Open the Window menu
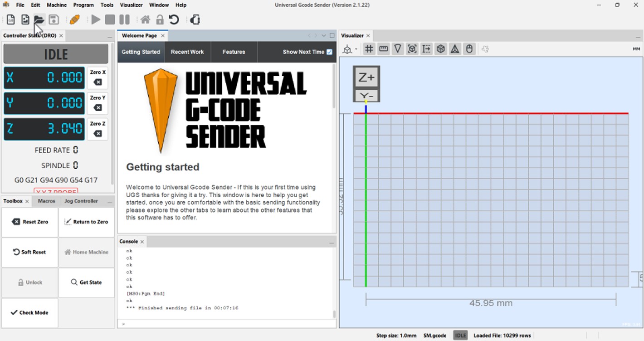Image resolution: width=644 pixels, height=341 pixels. (x=159, y=5)
